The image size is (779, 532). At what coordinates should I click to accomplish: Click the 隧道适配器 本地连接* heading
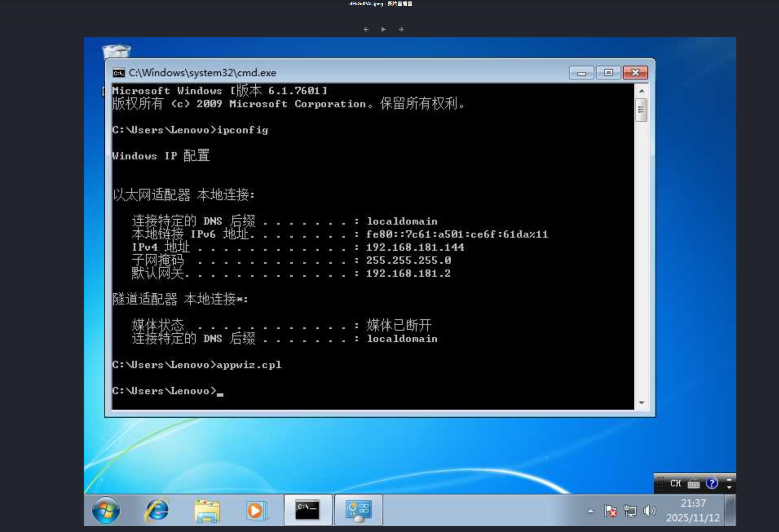[x=180, y=299]
